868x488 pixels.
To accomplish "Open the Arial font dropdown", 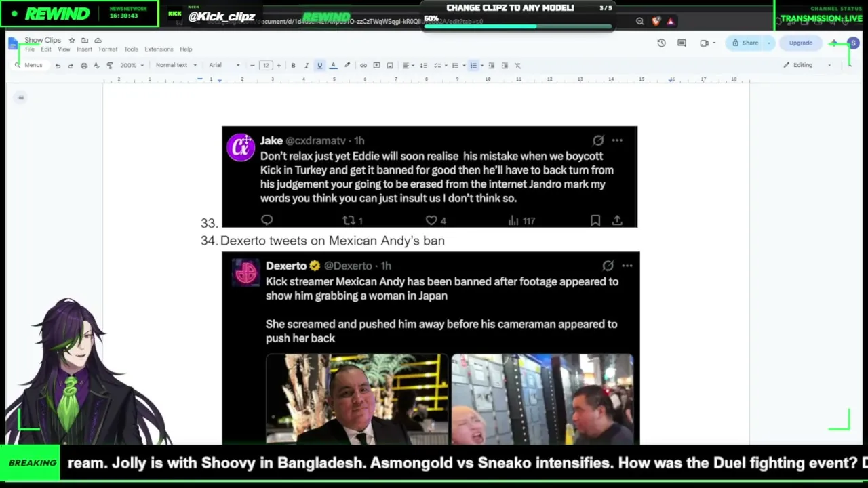I will [224, 66].
